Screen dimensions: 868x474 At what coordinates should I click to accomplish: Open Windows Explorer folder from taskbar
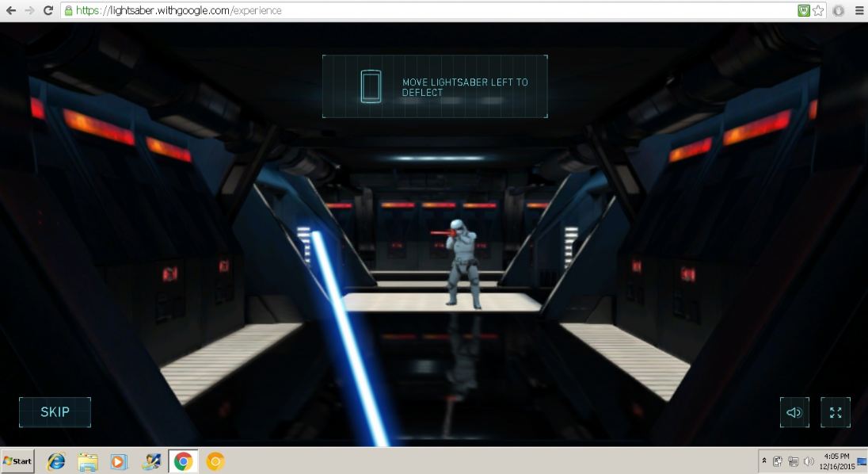[88, 461]
